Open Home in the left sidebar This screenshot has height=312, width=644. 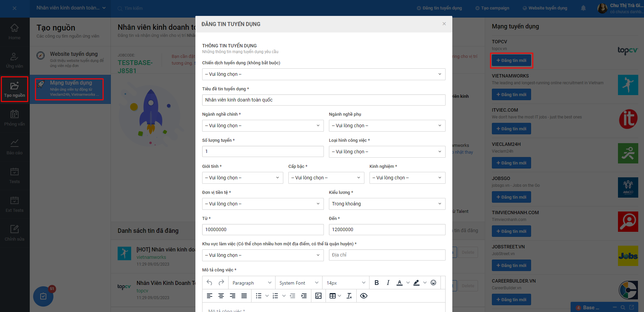click(x=15, y=32)
